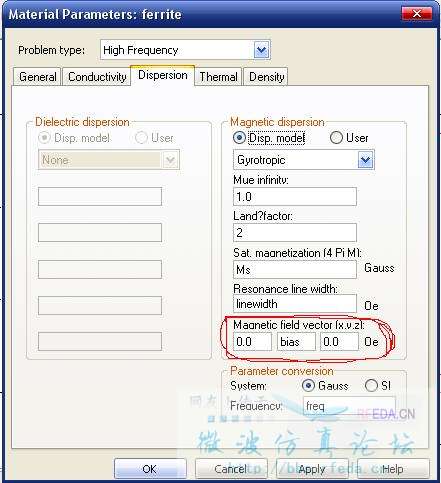Viewport: 441px width, 483px height.
Task: Click the Cancel button
Action: [x=231, y=469]
